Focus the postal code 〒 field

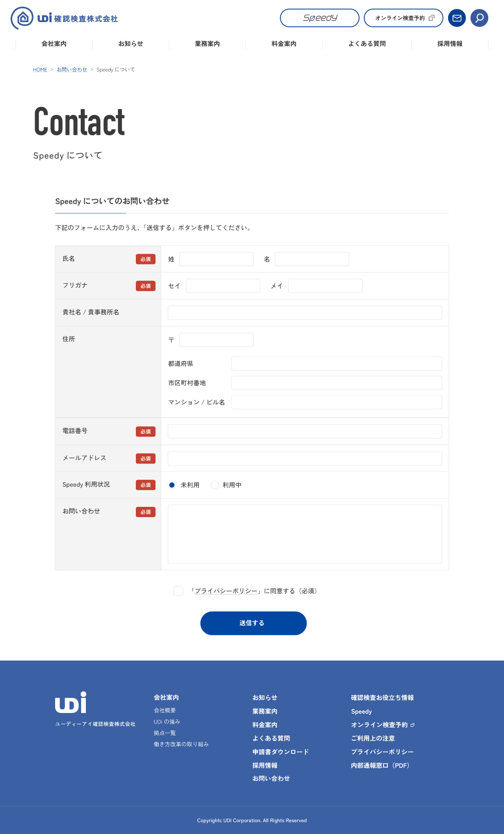pos(216,340)
